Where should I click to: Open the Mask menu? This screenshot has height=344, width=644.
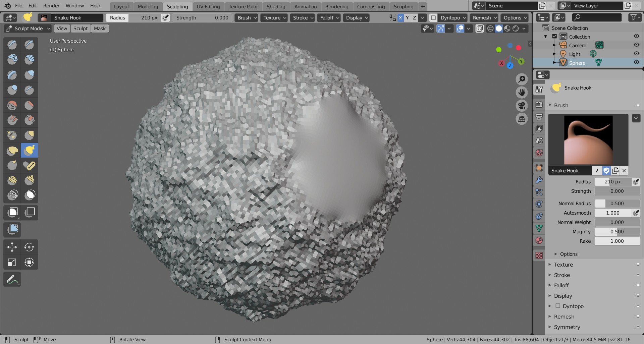coord(100,28)
